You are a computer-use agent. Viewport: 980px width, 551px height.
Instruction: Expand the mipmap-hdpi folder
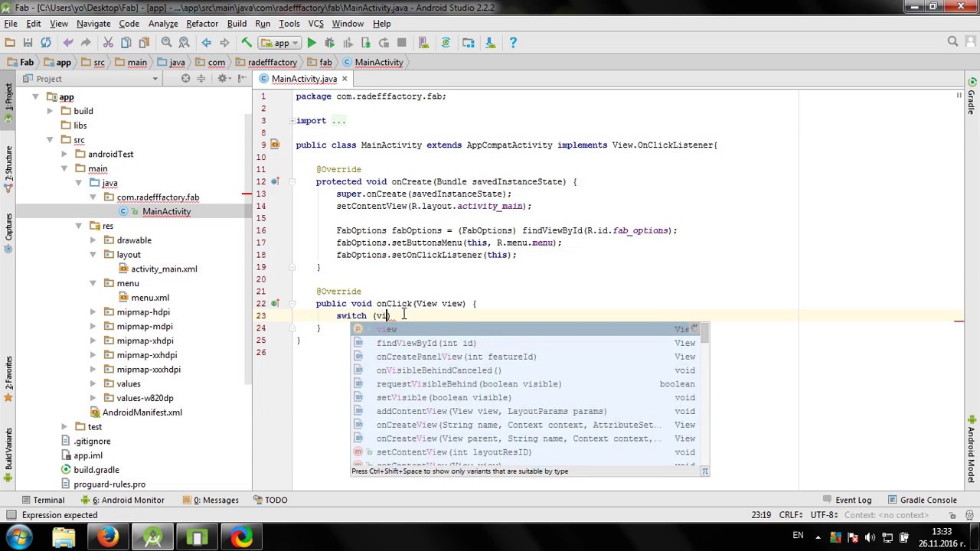pyautogui.click(x=93, y=312)
